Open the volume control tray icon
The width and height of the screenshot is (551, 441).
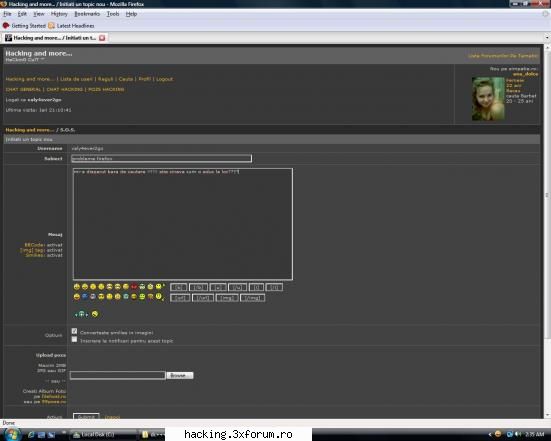click(518, 435)
